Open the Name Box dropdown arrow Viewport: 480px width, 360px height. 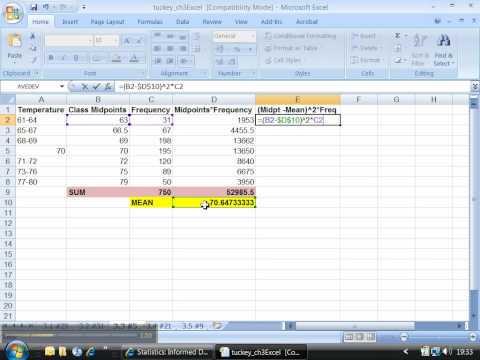(x=62, y=86)
